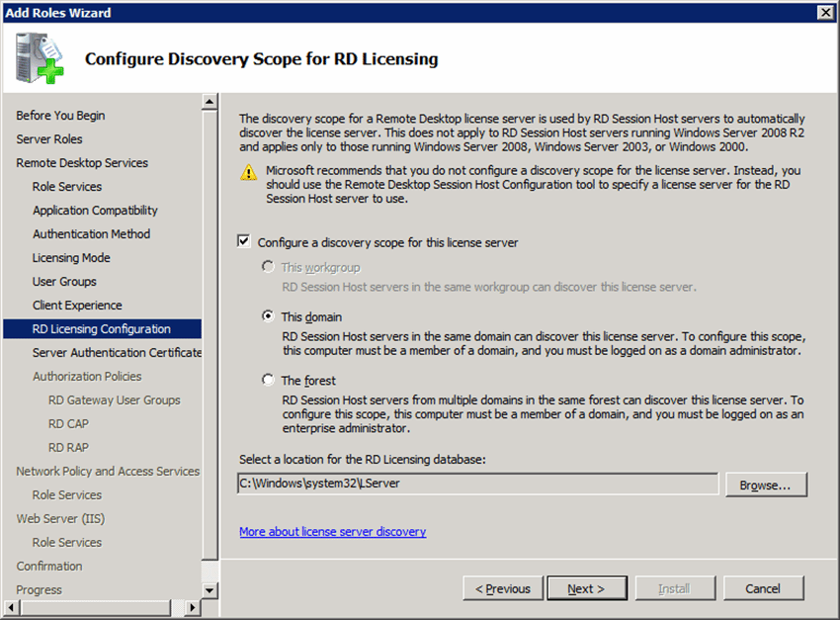Click the sidebar scroll down arrow

(210, 590)
